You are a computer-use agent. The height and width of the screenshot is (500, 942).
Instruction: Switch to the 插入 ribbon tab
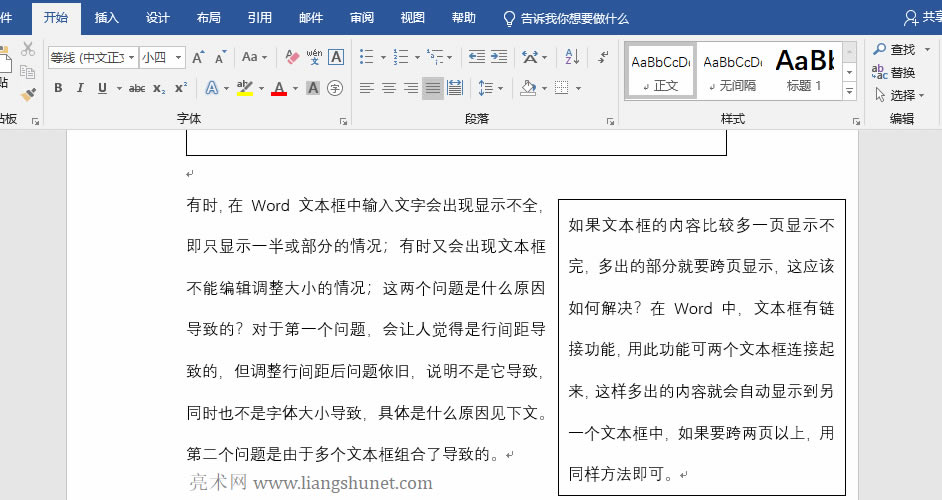point(106,18)
